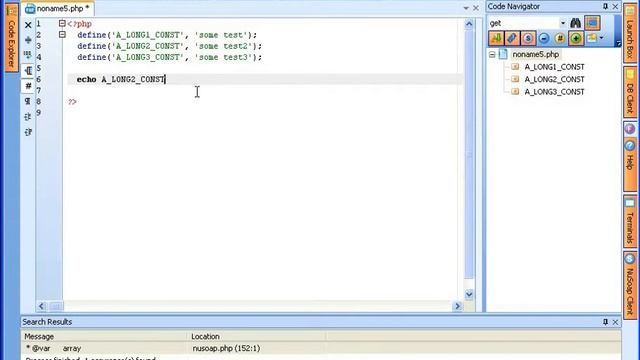This screenshot has height=360, width=640.
Task: Select A_LONG1_CONST in the Code Navigator tree
Action: coord(554,67)
